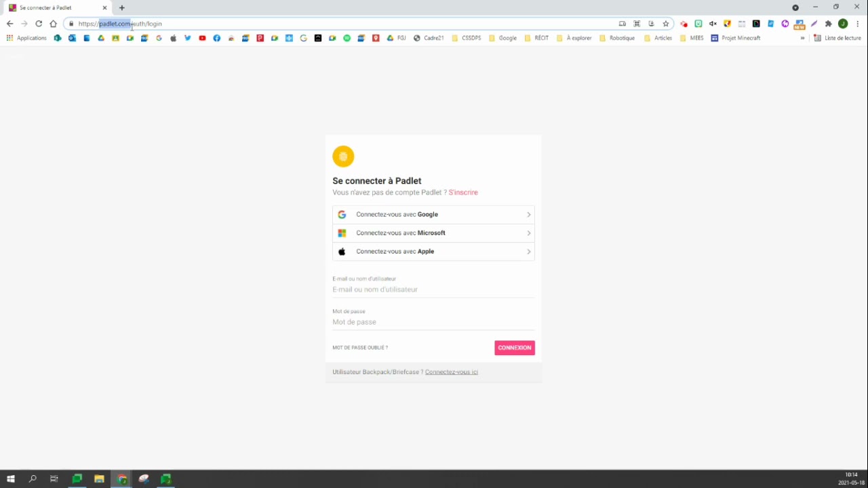Select the Se connecter à Padlet tab
The height and width of the screenshot is (488, 868).
pyautogui.click(x=58, y=8)
